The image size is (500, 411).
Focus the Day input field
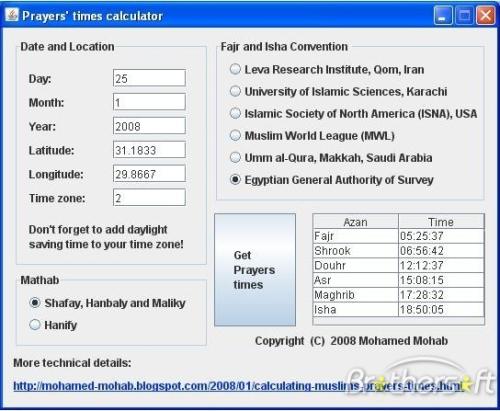[x=149, y=78]
